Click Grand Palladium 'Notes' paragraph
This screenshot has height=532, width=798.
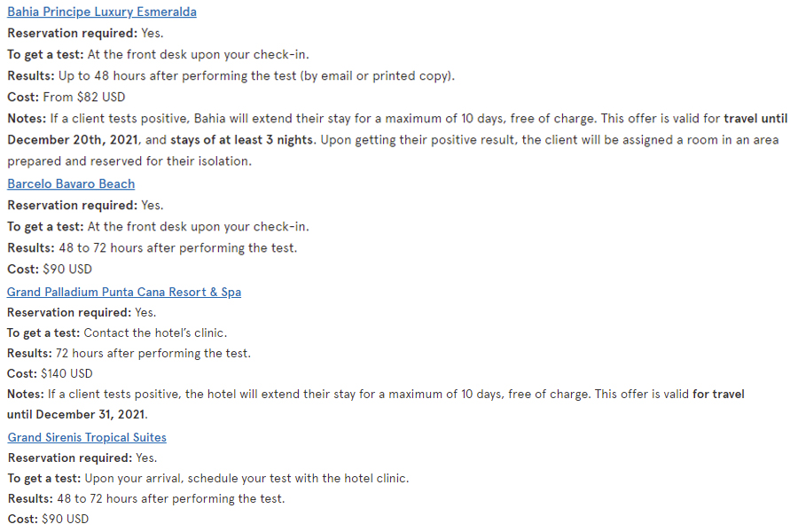(376, 404)
